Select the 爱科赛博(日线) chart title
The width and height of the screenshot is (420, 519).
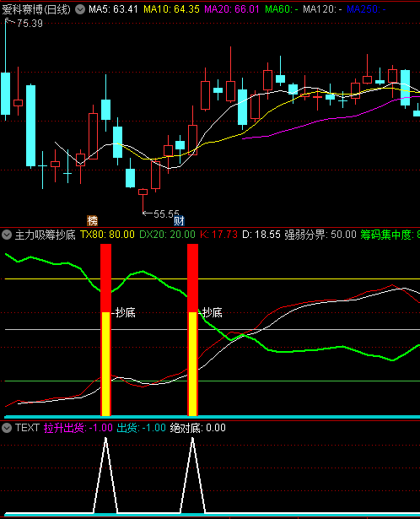[x=36, y=9]
